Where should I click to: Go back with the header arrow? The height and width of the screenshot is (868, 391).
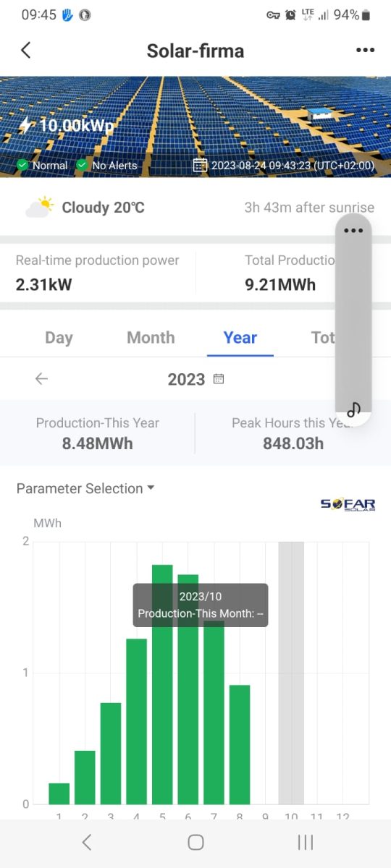click(26, 51)
